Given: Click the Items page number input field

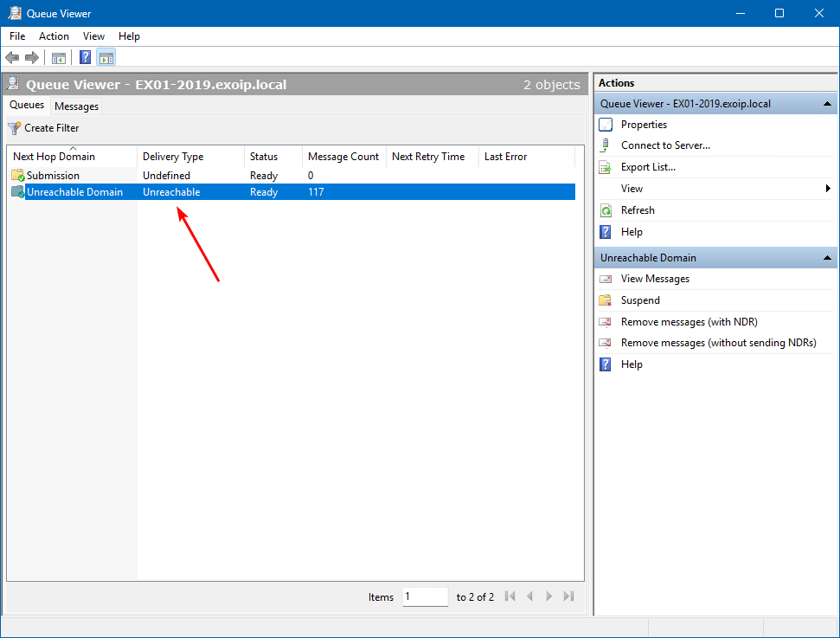Looking at the screenshot, I should point(426,596).
